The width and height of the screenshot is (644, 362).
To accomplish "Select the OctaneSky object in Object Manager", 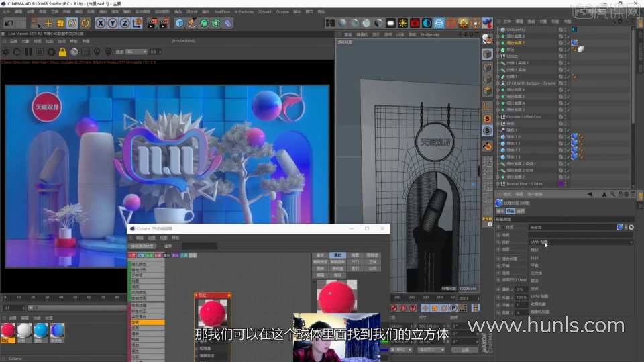I will point(516,30).
